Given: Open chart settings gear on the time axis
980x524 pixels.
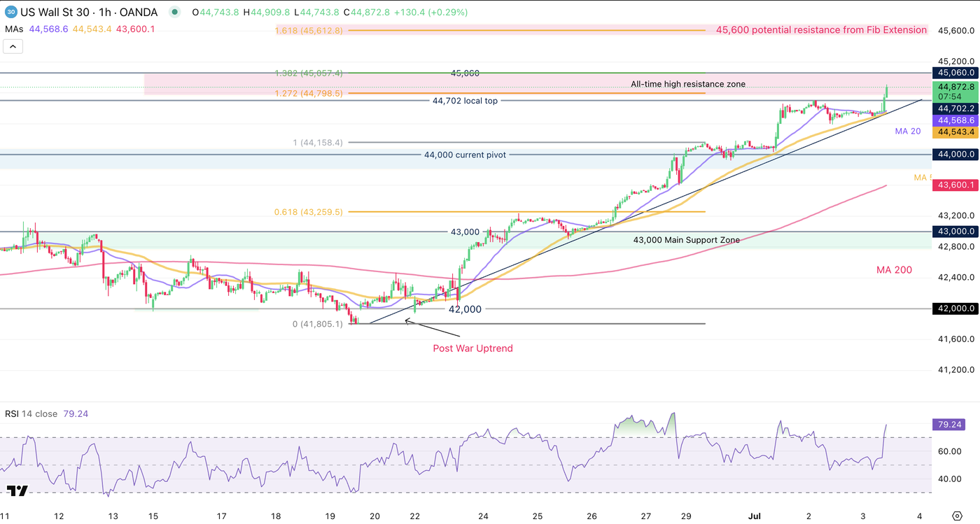Looking at the screenshot, I should [x=956, y=516].
